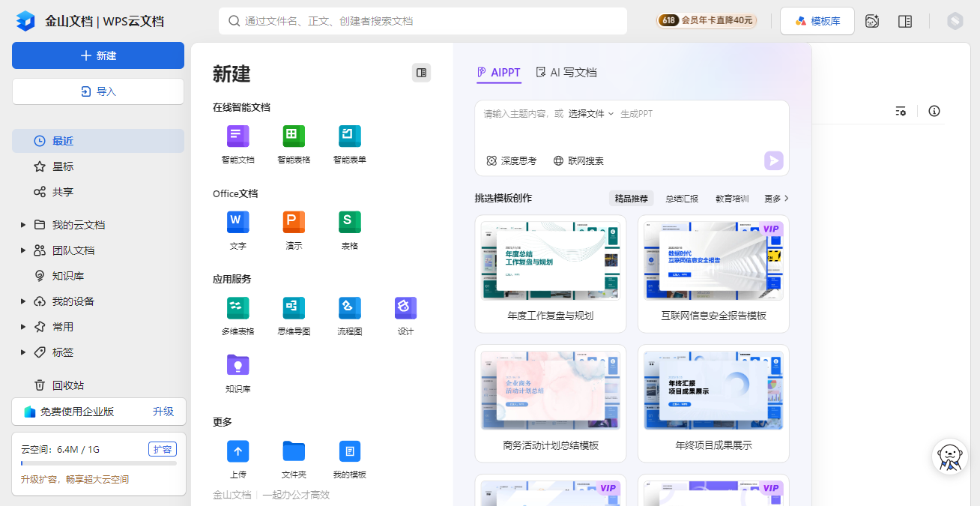Open the 选择文件 dropdown
The image size is (980, 506).
[590, 114]
